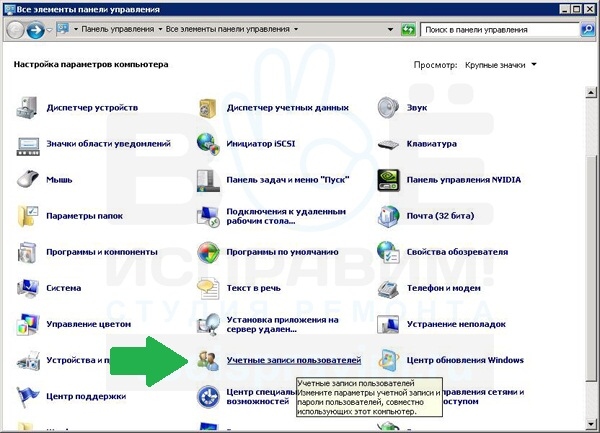Expand the Панель управления breadcrumb arrow
The image size is (600, 433).
click(x=160, y=29)
